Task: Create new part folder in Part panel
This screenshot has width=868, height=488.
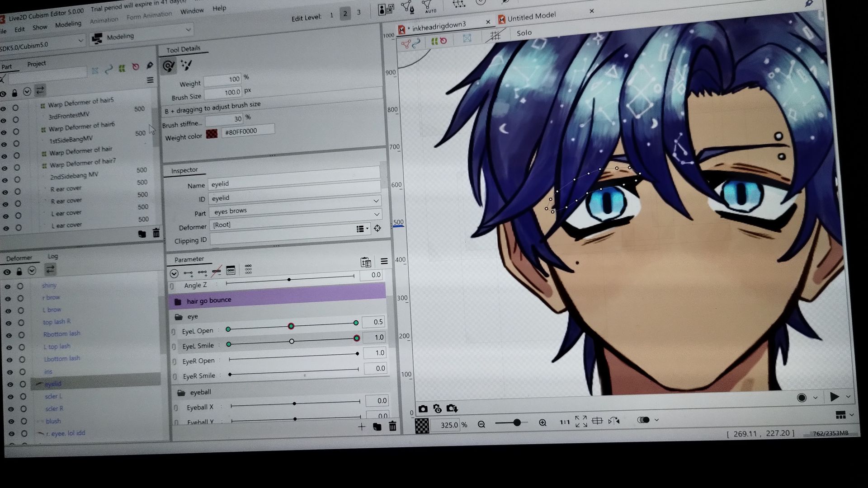Action: click(142, 234)
